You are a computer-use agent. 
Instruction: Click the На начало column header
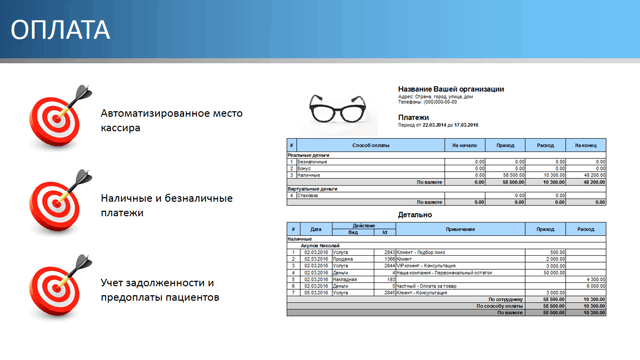465,145
